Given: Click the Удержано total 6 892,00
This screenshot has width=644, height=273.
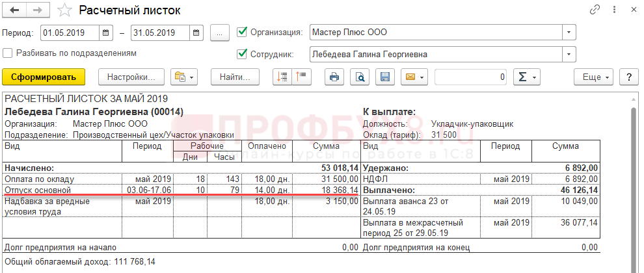Looking at the screenshot, I should pyautogui.click(x=582, y=168).
